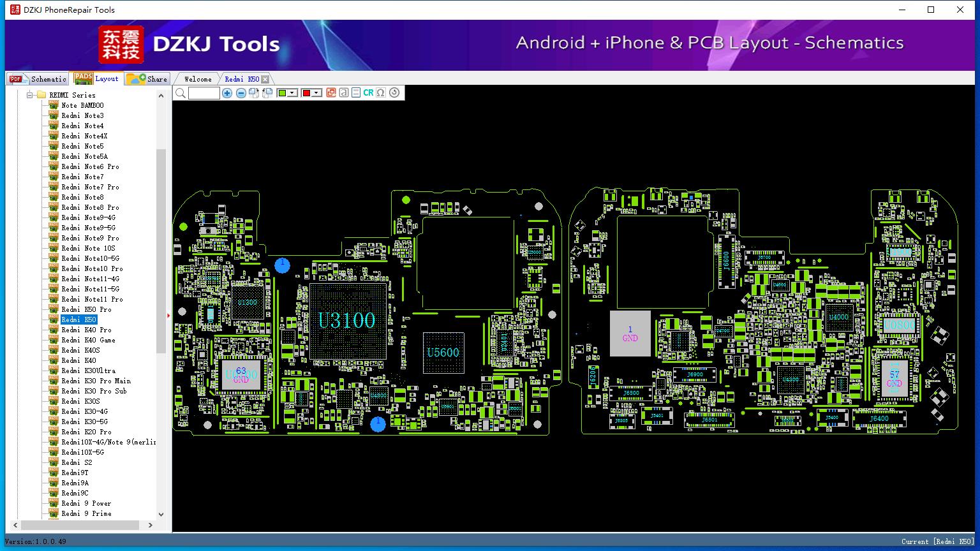Open Redmi 9 Power entry
980x551 pixels.
86,503
